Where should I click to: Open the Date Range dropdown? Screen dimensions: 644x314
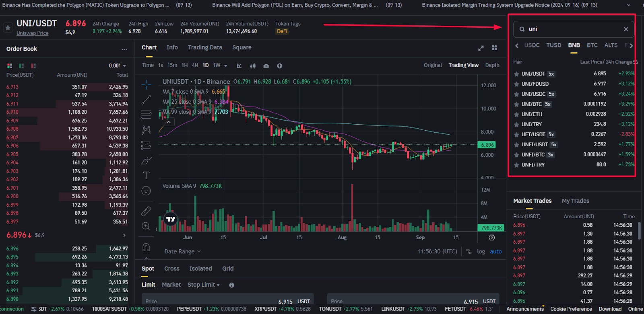point(182,251)
